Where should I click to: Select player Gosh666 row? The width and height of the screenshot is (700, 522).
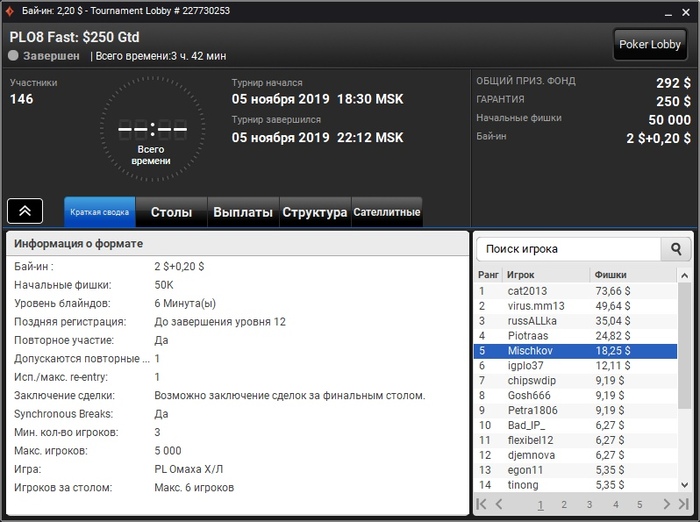coord(575,396)
